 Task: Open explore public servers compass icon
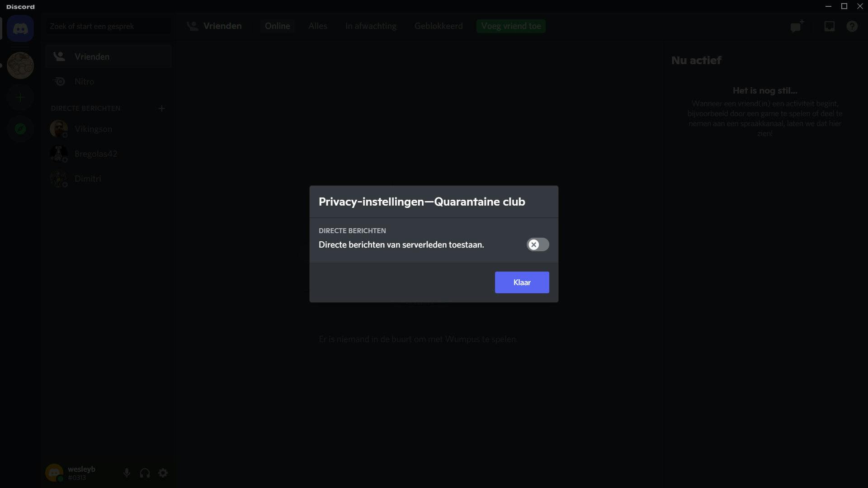pos(20,129)
